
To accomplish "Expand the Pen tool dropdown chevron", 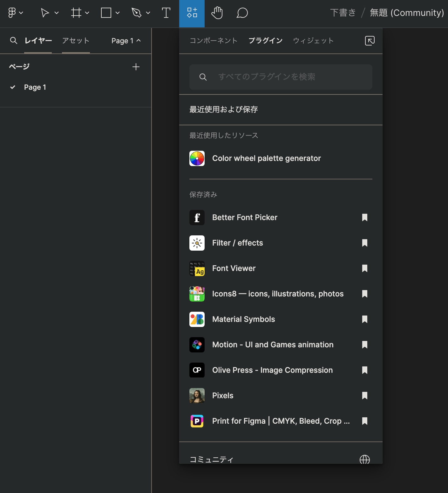I will tap(148, 13).
